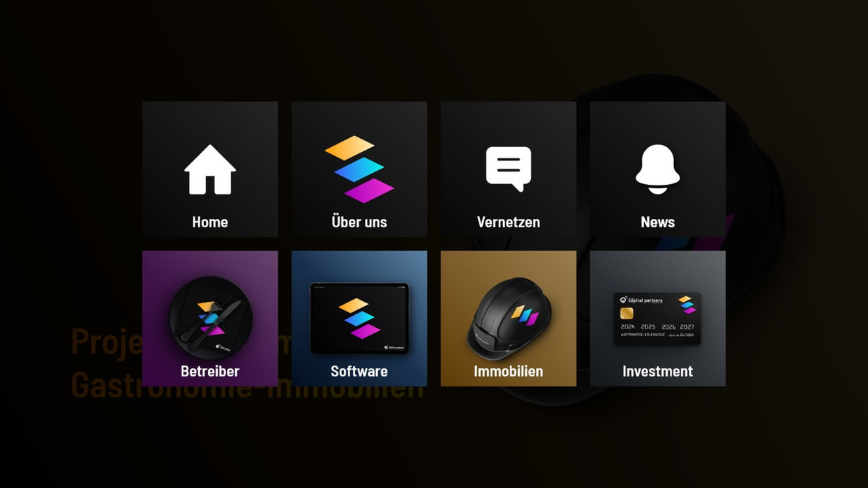Image resolution: width=868 pixels, height=488 pixels.
Task: Go to the Home label
Action: point(210,222)
